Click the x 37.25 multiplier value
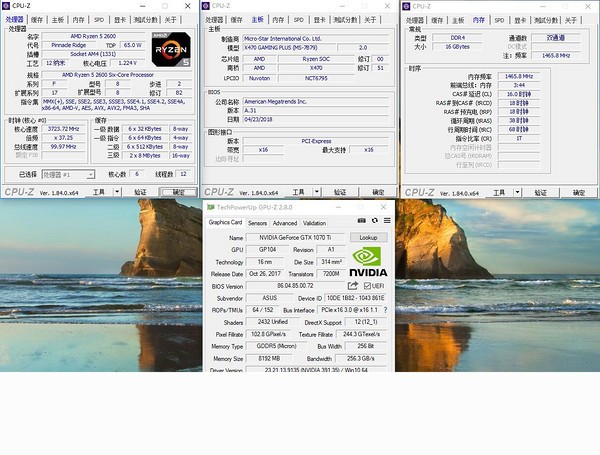 pyautogui.click(x=64, y=138)
